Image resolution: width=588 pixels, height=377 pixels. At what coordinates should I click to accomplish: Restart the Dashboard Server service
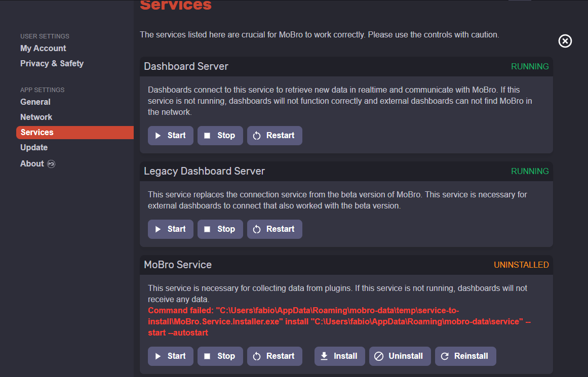(x=275, y=135)
